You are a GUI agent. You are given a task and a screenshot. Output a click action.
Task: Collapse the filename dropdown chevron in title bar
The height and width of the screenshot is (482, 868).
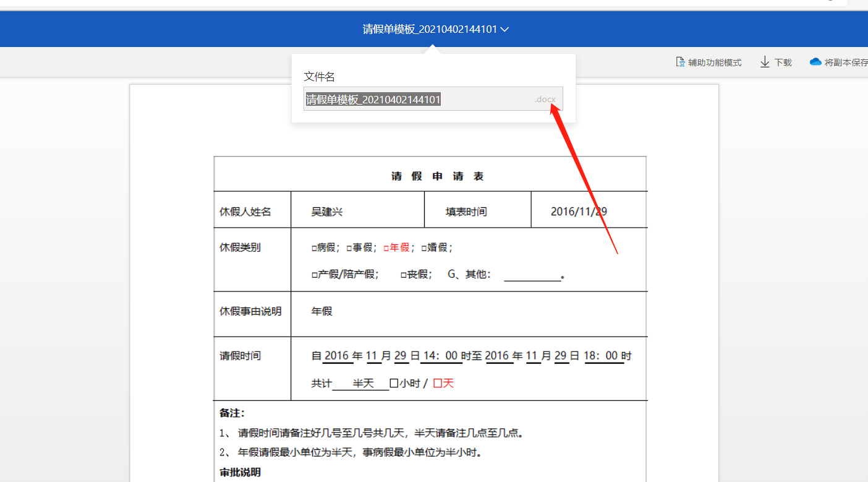pyautogui.click(x=504, y=29)
